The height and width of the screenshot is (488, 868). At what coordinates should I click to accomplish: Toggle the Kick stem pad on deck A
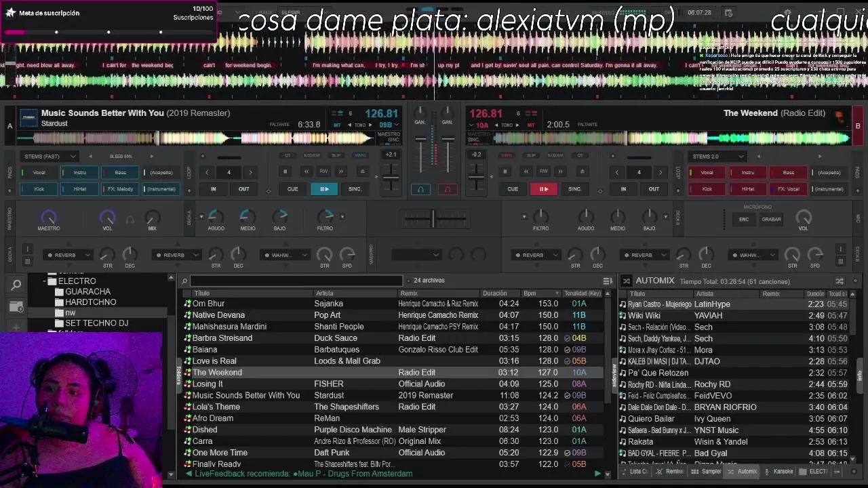pyautogui.click(x=39, y=189)
